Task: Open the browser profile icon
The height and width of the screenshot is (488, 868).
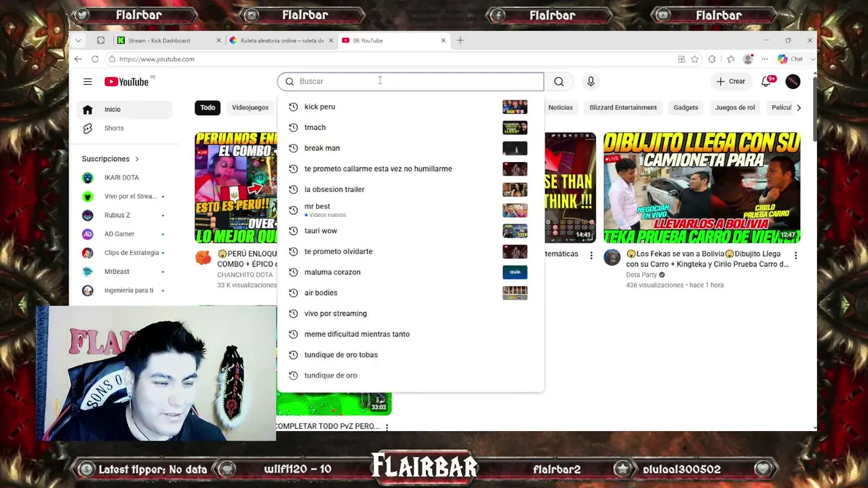Action: [x=748, y=59]
